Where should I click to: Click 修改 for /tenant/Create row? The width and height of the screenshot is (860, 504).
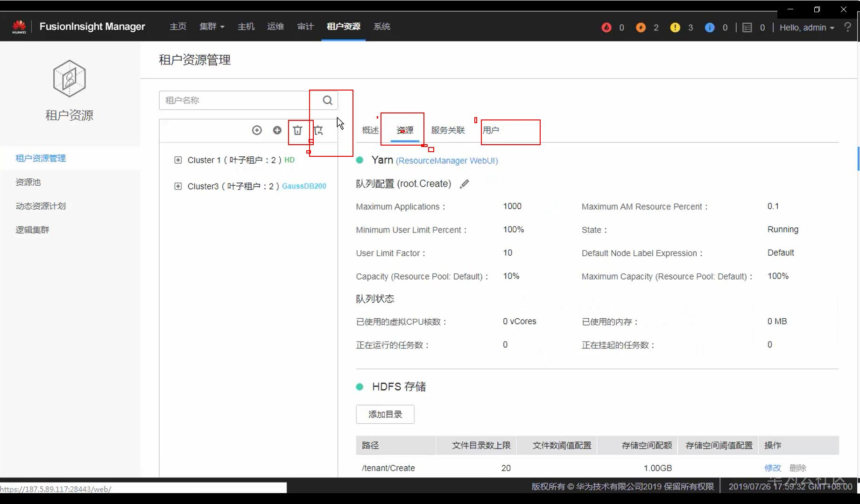pos(773,468)
